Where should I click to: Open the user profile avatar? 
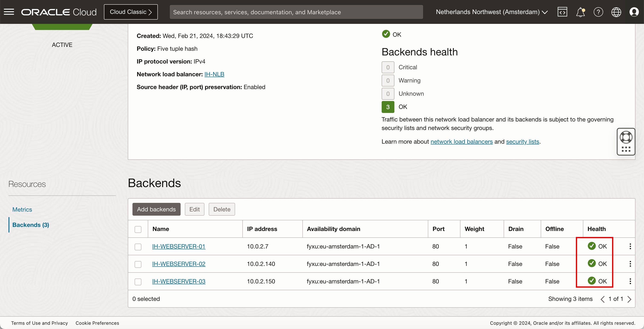click(x=634, y=12)
